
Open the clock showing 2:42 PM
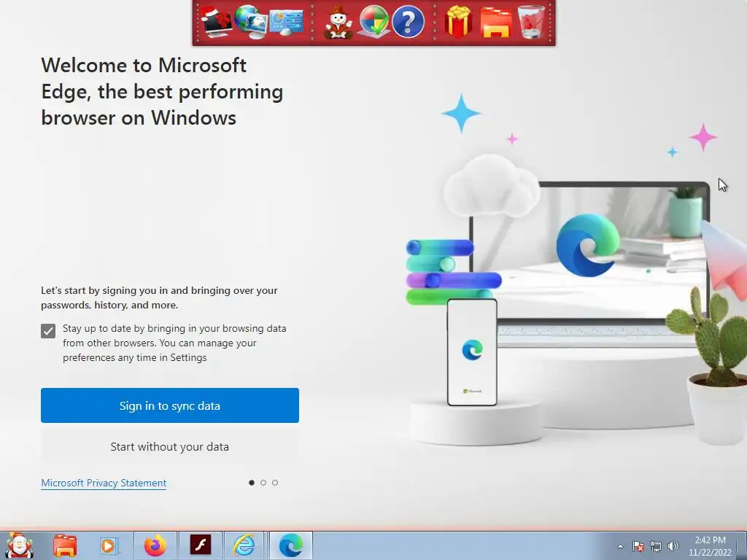click(x=710, y=546)
